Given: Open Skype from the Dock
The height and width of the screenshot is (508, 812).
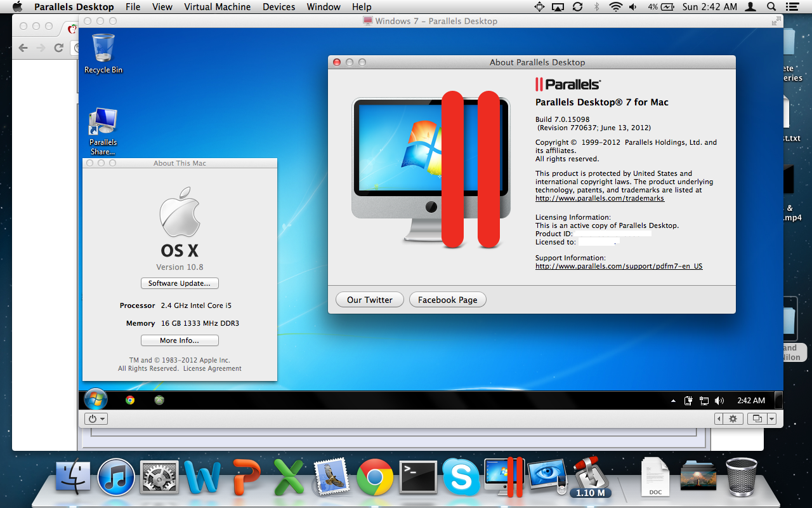Looking at the screenshot, I should point(461,477).
